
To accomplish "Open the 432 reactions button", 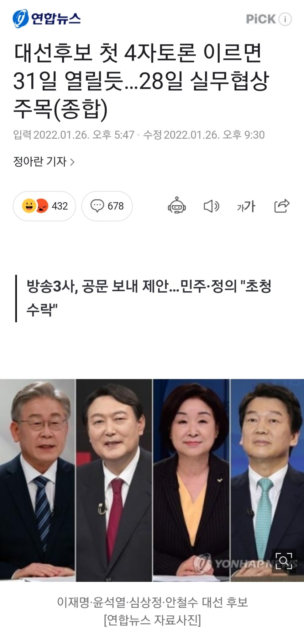I will (x=44, y=206).
